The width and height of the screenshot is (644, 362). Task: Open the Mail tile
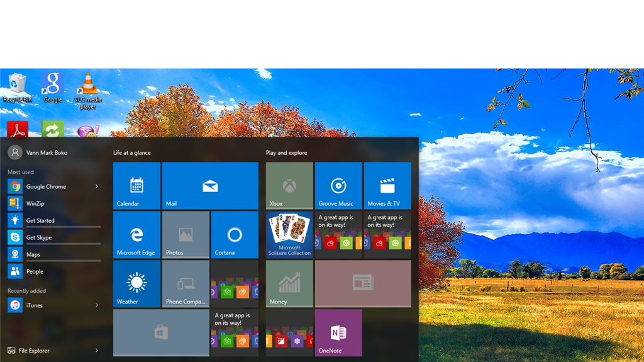tap(210, 186)
